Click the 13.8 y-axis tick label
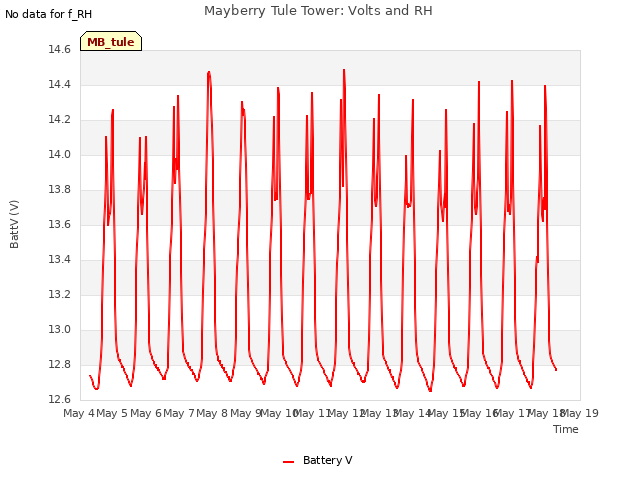640x480 pixels. coord(59,189)
